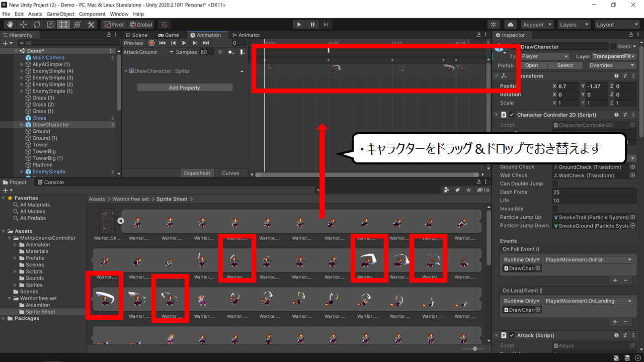
Task: Click Dash Force value field
Action: click(594, 192)
